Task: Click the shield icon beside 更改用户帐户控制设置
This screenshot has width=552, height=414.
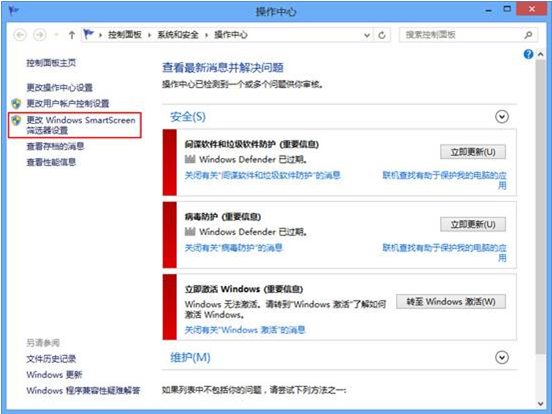Action: [16, 104]
